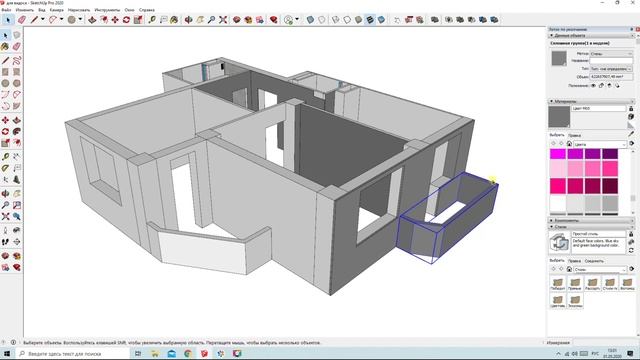This screenshot has width=640, height=360.
Task: Select the Zoom Window tool in the left tool set
Action: tap(16, 205)
